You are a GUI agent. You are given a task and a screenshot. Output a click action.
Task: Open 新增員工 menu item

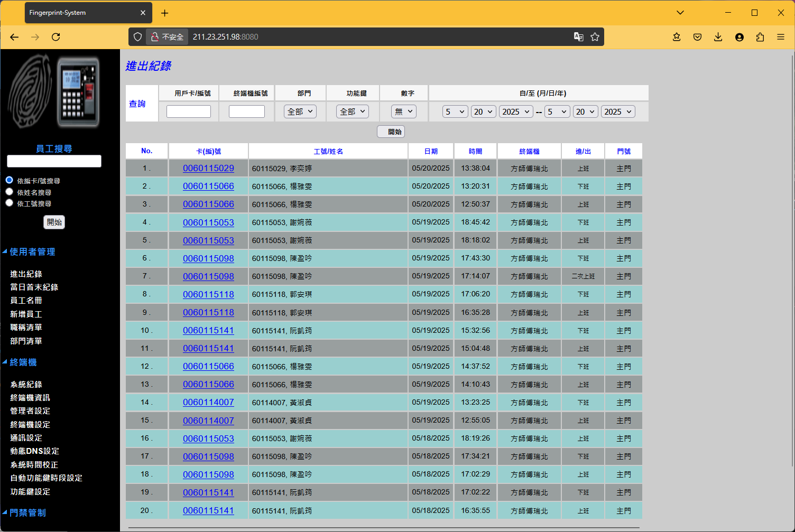pos(26,314)
